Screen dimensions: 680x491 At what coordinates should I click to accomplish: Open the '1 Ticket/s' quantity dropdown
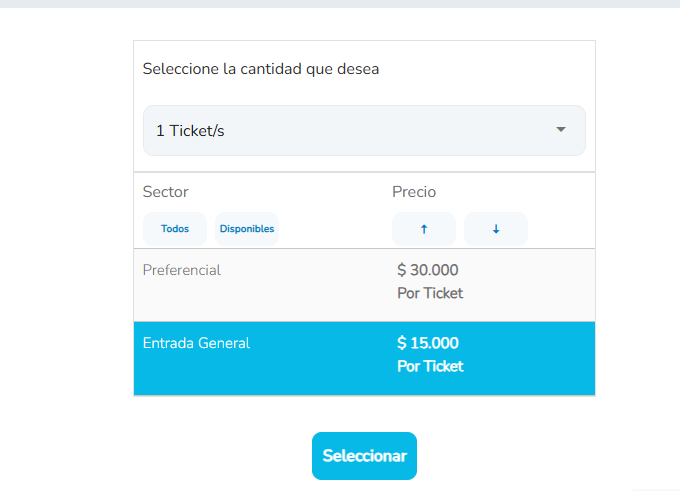point(364,131)
